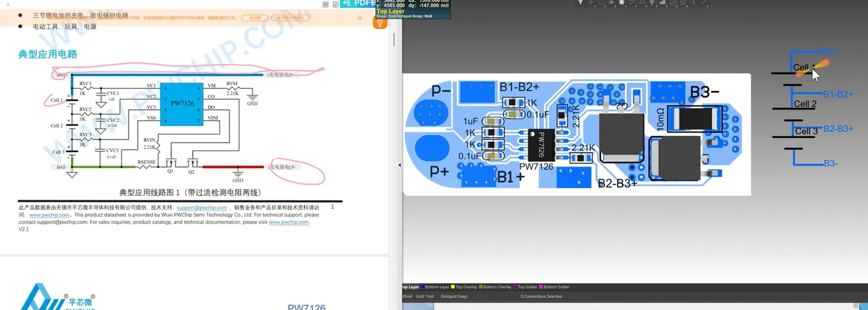The height and width of the screenshot is (310, 868).
Task: Click the B3- label on the PCB
Action: pos(704,92)
